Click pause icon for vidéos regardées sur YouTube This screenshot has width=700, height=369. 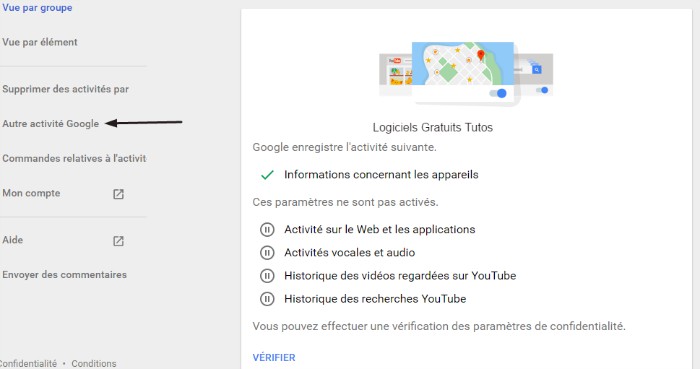[267, 276]
